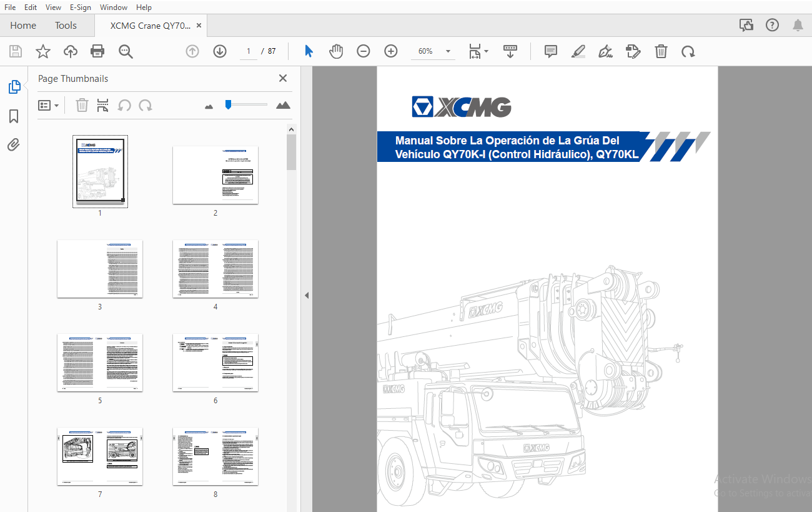Close the Page Thumbnails panel

283,78
